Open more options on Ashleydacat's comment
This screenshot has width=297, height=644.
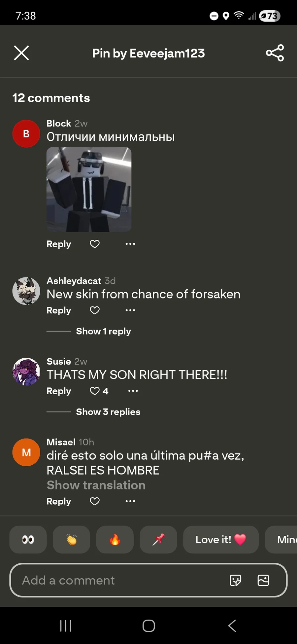130,310
